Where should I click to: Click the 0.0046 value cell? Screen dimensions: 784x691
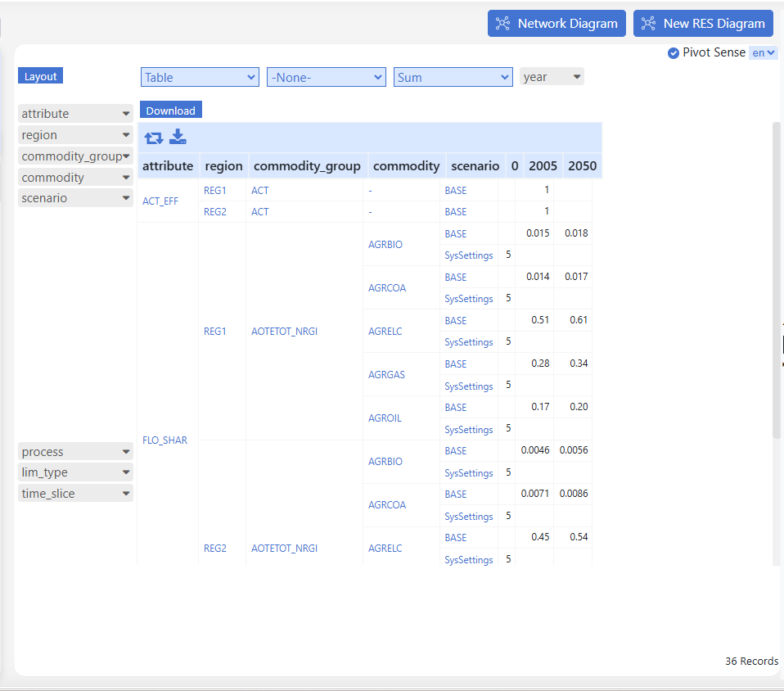[535, 450]
